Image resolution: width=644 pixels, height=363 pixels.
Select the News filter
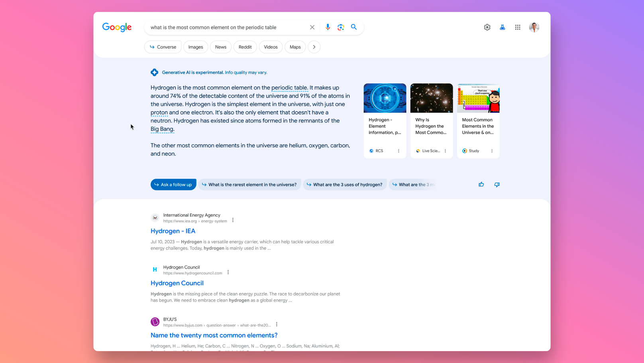(221, 47)
